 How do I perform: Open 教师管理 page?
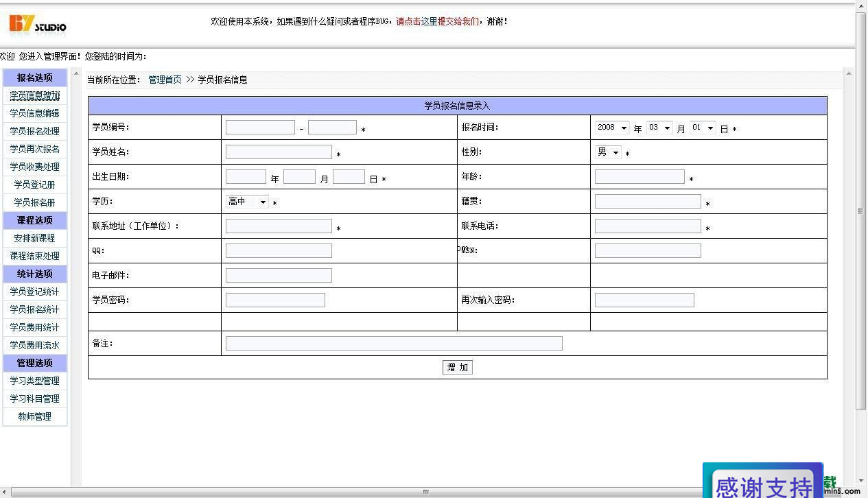click(35, 416)
